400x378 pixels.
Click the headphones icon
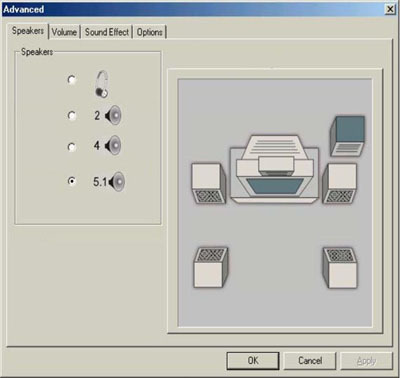click(102, 84)
